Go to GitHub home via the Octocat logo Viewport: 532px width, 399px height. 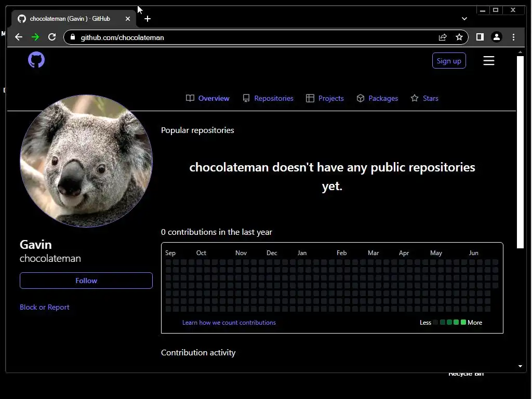point(36,60)
